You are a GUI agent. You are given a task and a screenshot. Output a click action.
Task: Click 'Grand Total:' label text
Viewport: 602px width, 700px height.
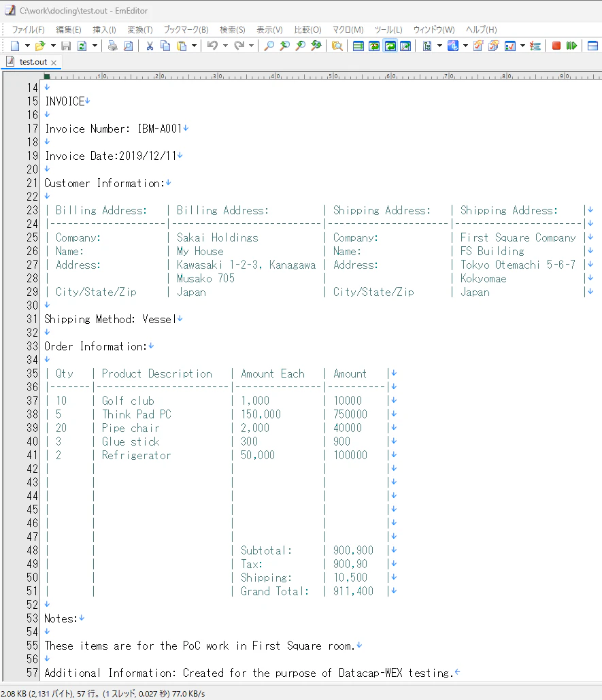(274, 591)
